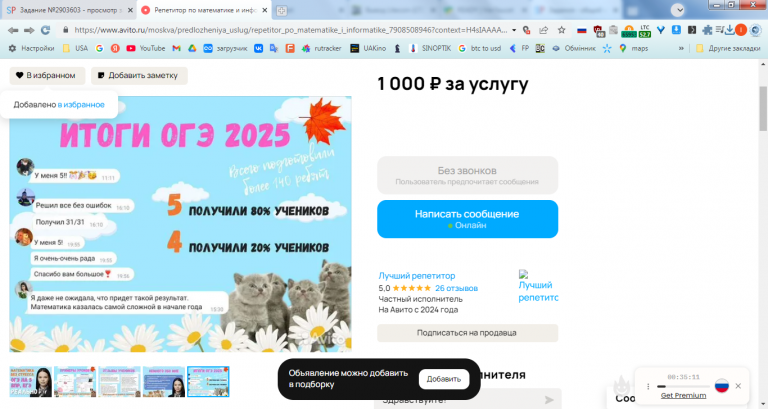768x409 pixels.
Task: Open the UAKino bookmark
Action: [x=368, y=48]
